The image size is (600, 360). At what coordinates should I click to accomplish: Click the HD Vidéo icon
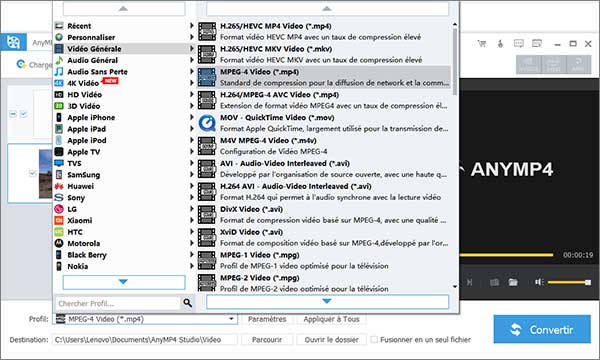(x=59, y=94)
